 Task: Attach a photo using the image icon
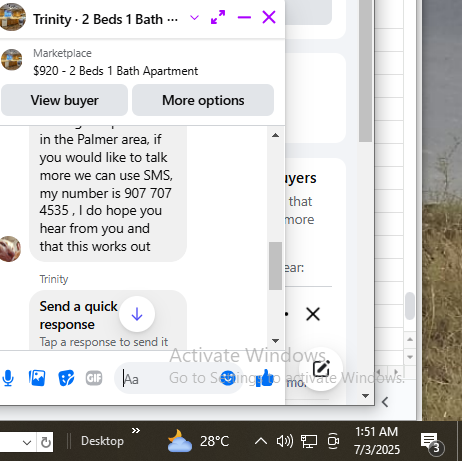[37, 378]
